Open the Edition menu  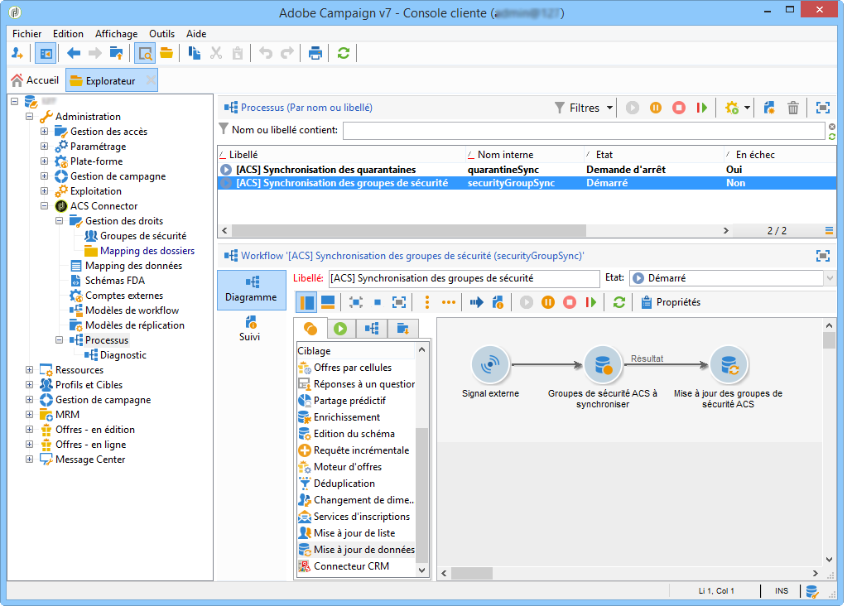68,34
